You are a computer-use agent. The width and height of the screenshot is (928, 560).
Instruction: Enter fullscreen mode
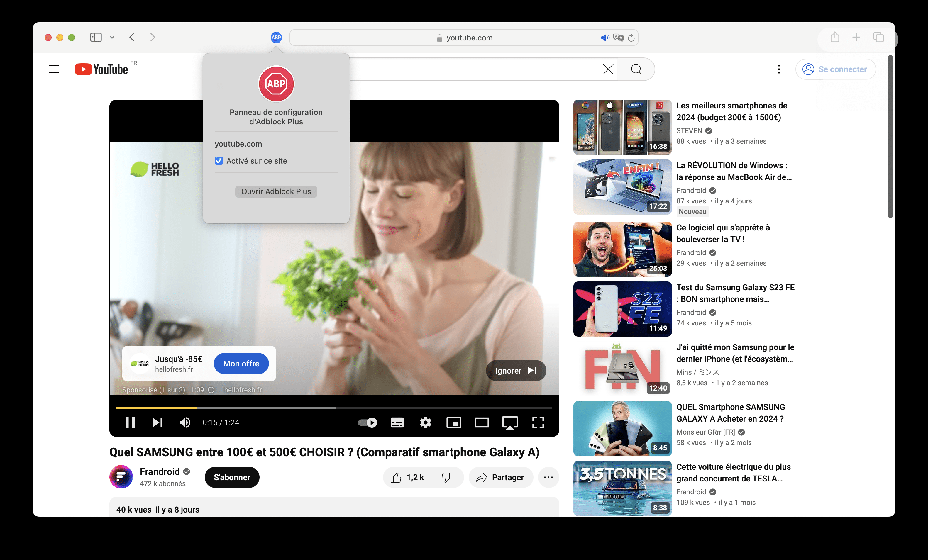(538, 422)
